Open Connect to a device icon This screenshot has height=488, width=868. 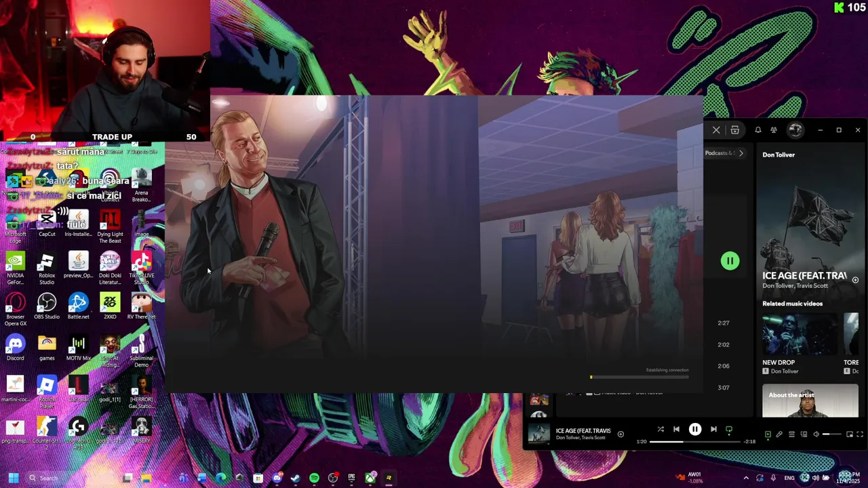click(804, 434)
